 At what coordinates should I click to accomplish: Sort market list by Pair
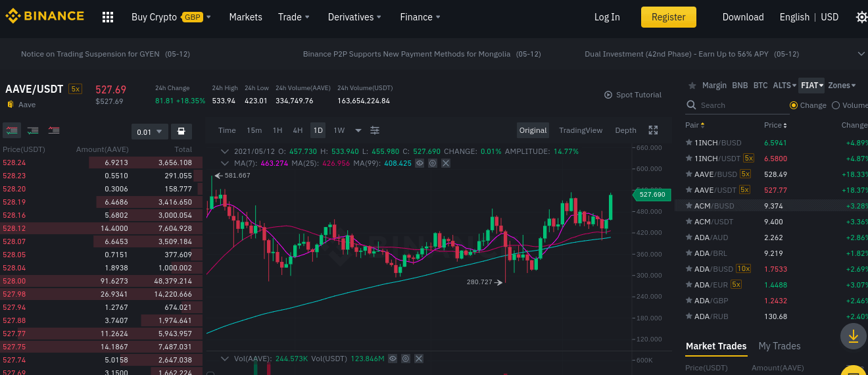(x=695, y=125)
